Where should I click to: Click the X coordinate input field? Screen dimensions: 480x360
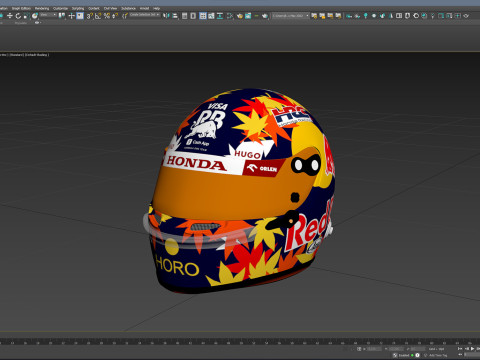pos(374,349)
